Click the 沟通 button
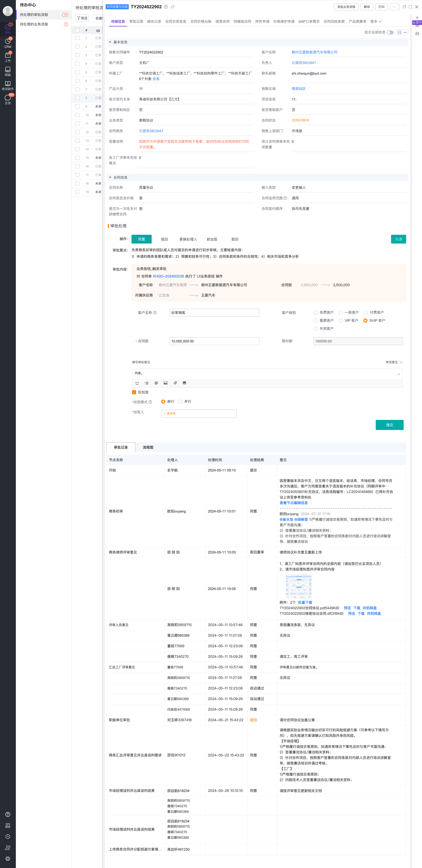This screenshot has height=868, width=422. tap(398, 239)
